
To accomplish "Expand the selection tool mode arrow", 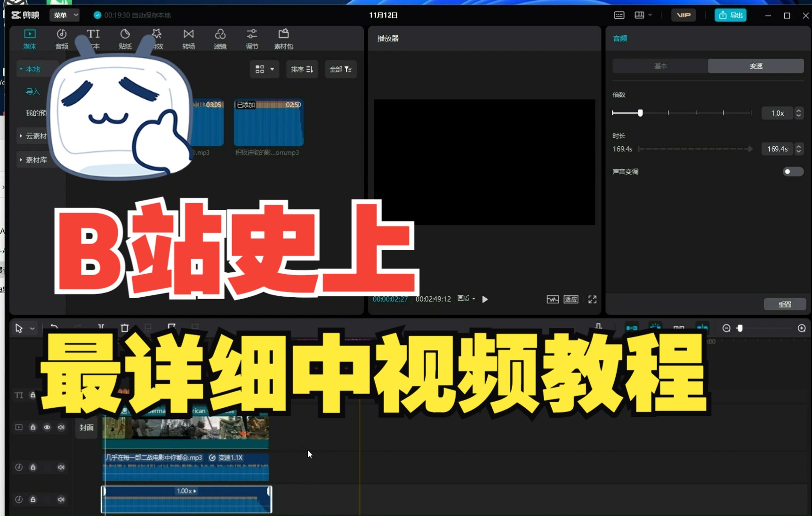I will point(32,329).
